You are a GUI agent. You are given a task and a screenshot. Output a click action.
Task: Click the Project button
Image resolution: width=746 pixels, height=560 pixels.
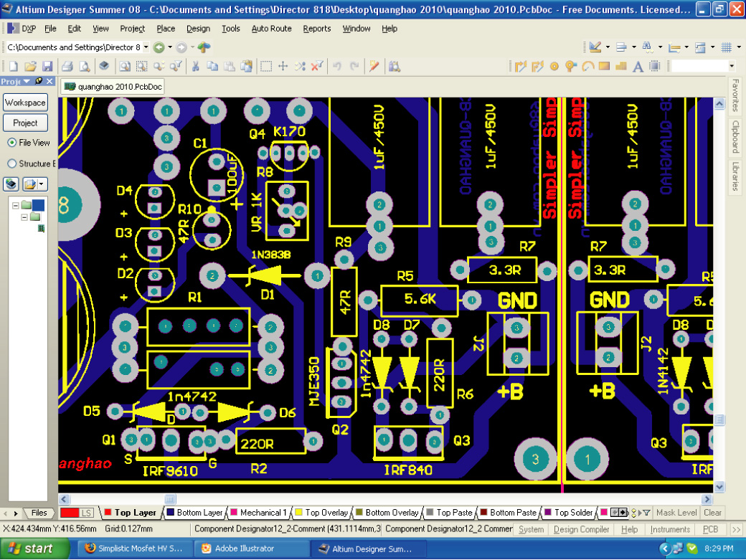coord(25,123)
